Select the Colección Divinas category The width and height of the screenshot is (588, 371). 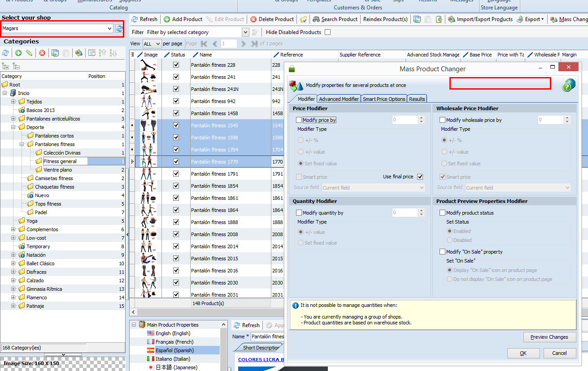point(62,153)
